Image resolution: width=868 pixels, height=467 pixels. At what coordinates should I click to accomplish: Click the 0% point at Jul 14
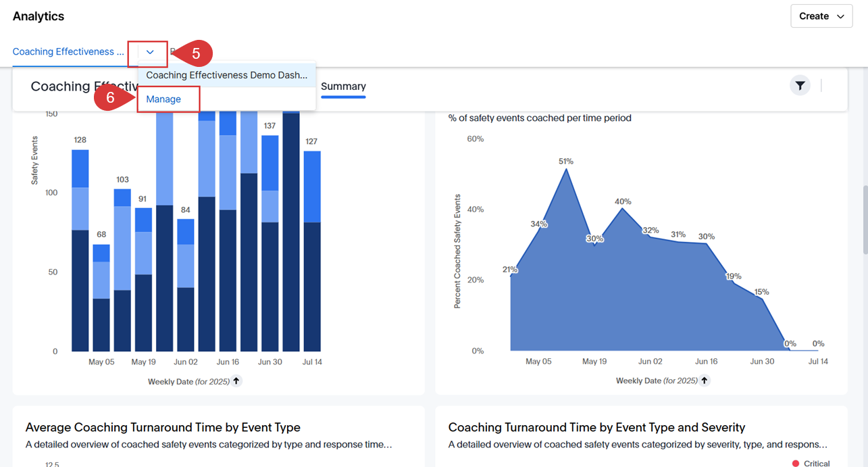tap(818, 349)
